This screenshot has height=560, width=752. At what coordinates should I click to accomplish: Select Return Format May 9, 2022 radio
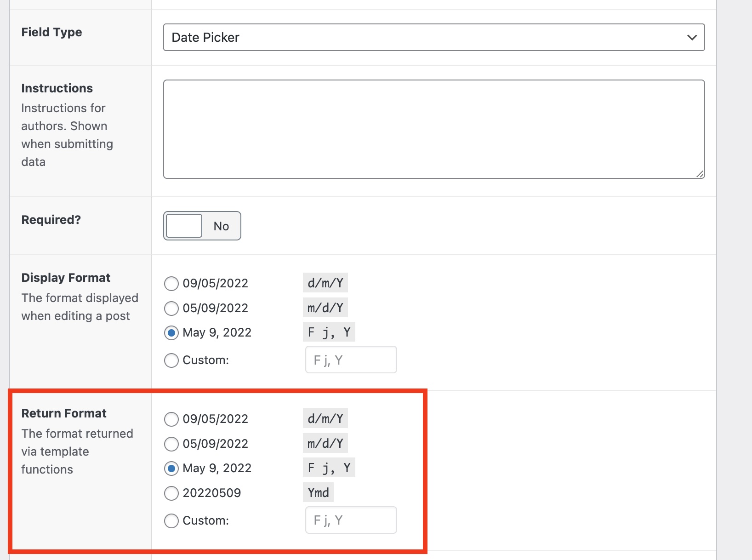coord(171,469)
